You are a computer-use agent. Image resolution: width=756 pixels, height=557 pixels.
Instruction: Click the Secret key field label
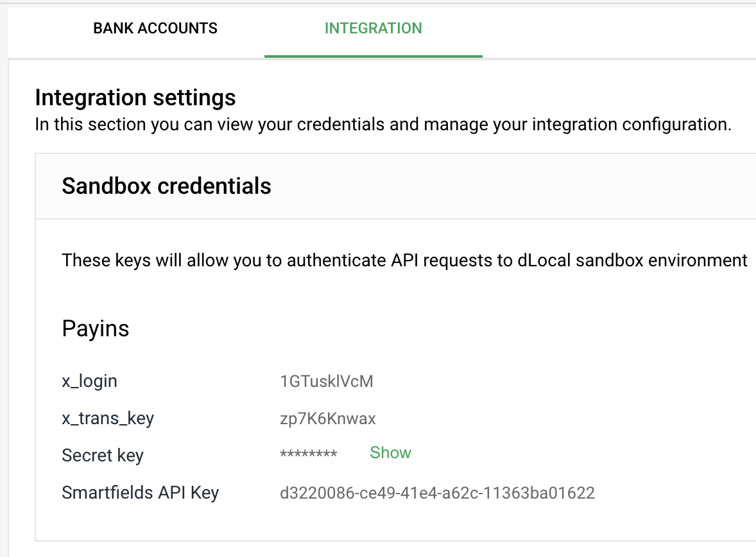103,456
